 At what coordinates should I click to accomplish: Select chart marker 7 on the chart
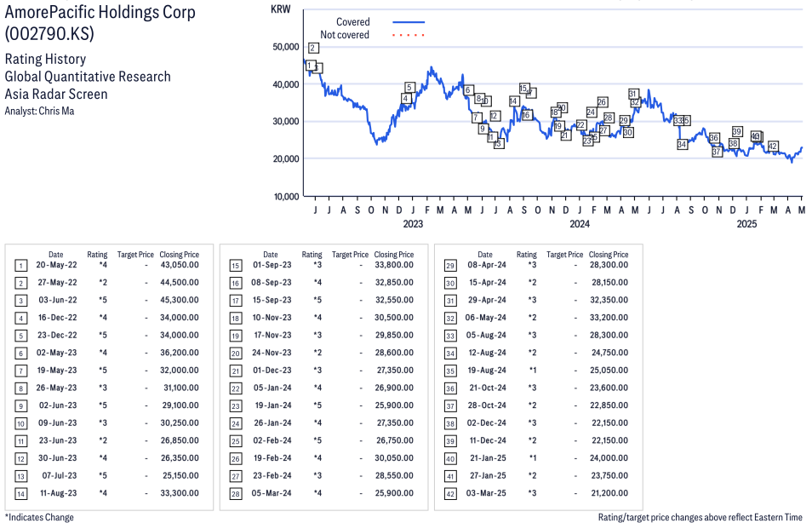click(477, 118)
